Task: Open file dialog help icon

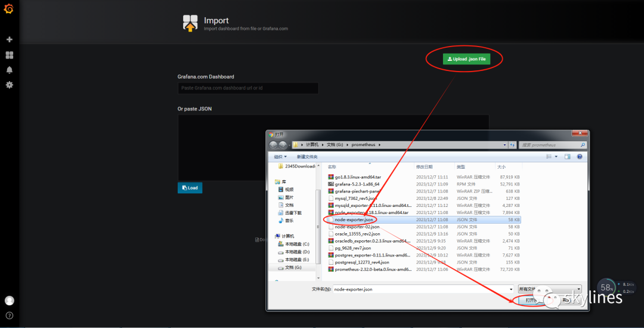Action: point(580,157)
